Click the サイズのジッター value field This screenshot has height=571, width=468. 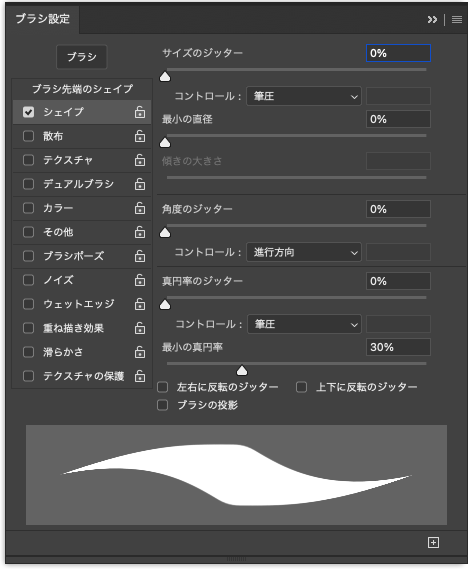(x=398, y=53)
